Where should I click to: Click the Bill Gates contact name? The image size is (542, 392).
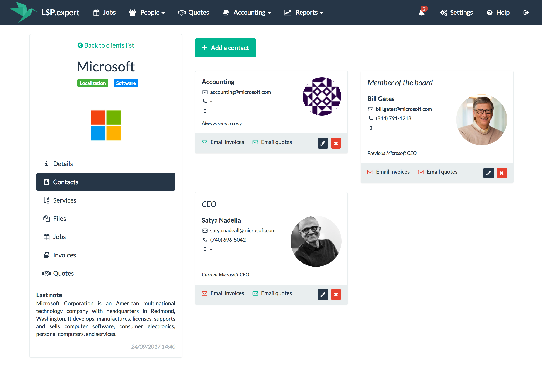pyautogui.click(x=381, y=99)
